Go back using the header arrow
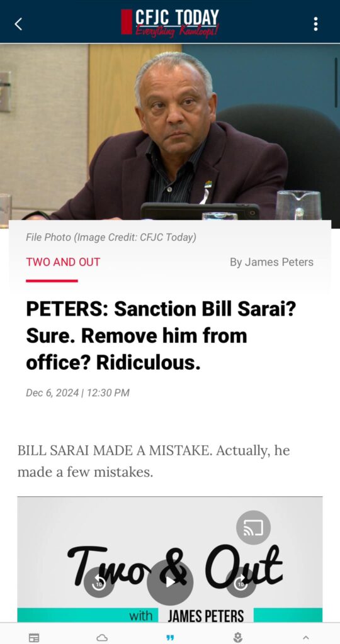340x644 pixels. [18, 25]
